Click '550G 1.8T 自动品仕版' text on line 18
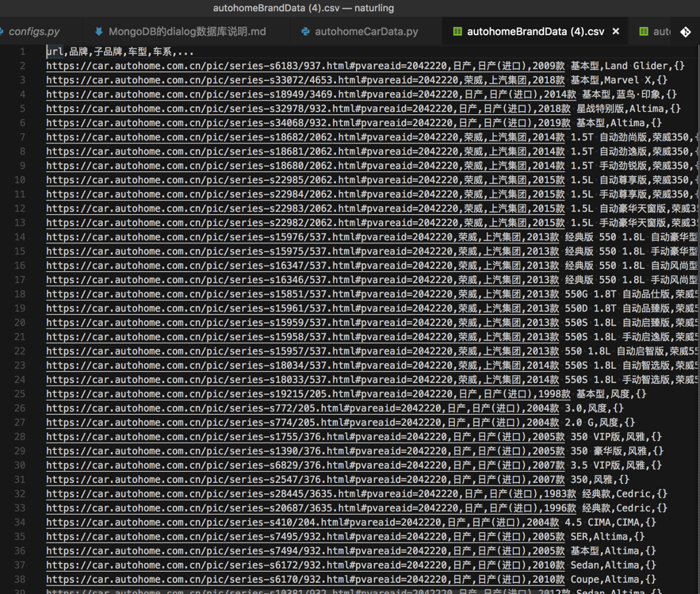This screenshot has height=594, width=700. coord(618,294)
